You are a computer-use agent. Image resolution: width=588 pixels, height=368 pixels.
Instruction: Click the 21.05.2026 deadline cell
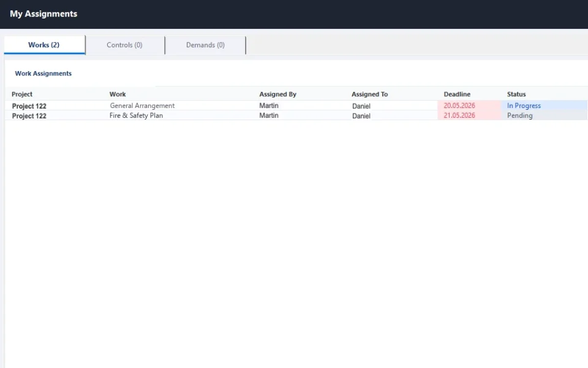click(469, 115)
